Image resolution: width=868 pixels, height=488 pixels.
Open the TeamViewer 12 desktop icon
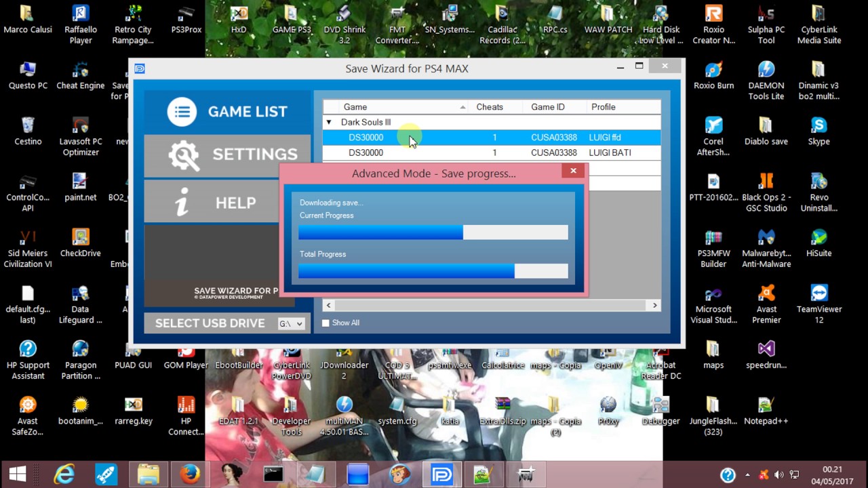coord(819,304)
